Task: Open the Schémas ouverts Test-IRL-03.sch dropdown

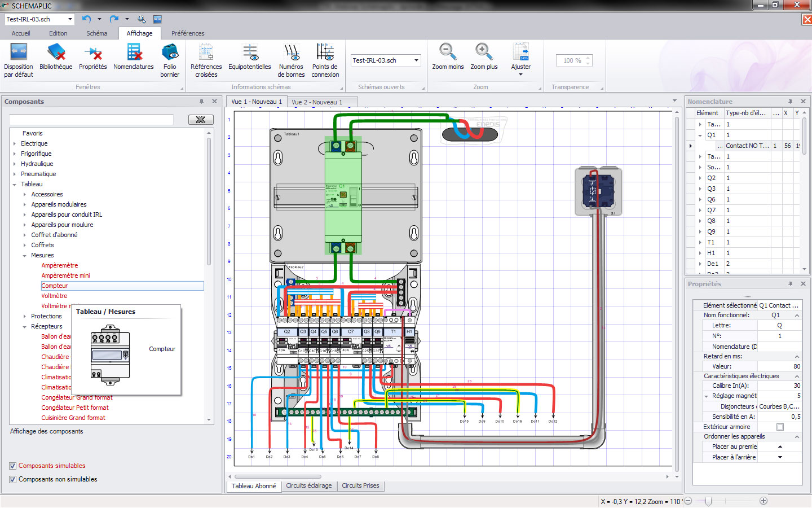Action: tap(416, 60)
